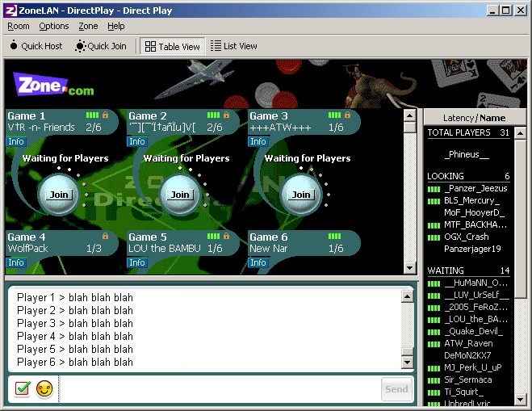
Task: Open Info for Game 5 LOU the BAMBU
Action: [x=137, y=262]
